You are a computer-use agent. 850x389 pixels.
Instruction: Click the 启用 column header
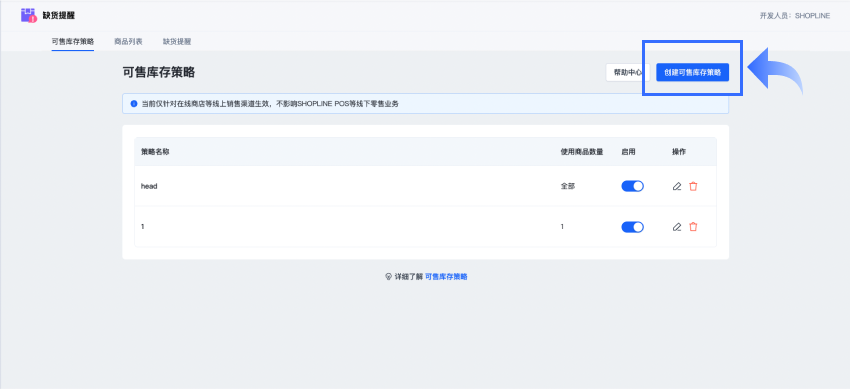tap(628, 152)
